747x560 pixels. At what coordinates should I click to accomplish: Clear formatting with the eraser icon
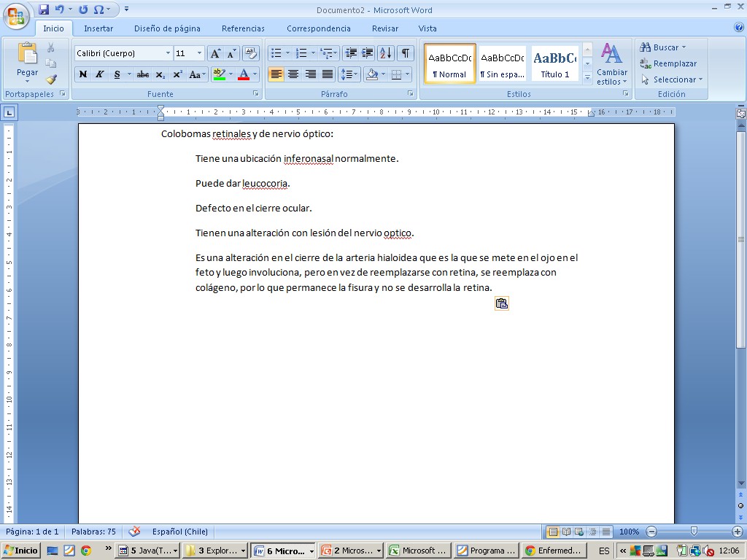click(x=250, y=53)
